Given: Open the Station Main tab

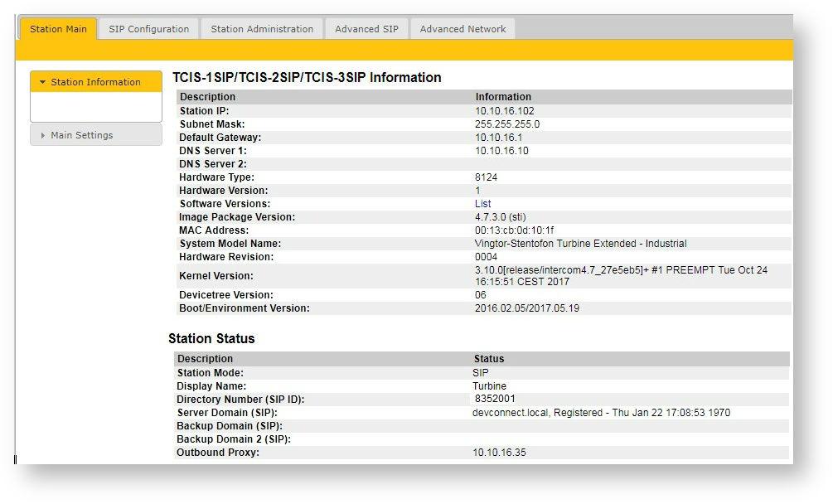Looking at the screenshot, I should [58, 29].
